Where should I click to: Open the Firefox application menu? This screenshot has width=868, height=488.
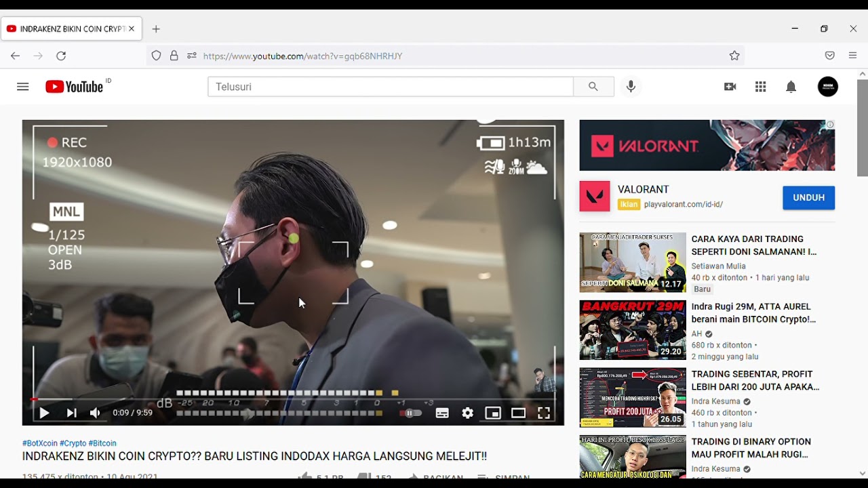pos(853,56)
